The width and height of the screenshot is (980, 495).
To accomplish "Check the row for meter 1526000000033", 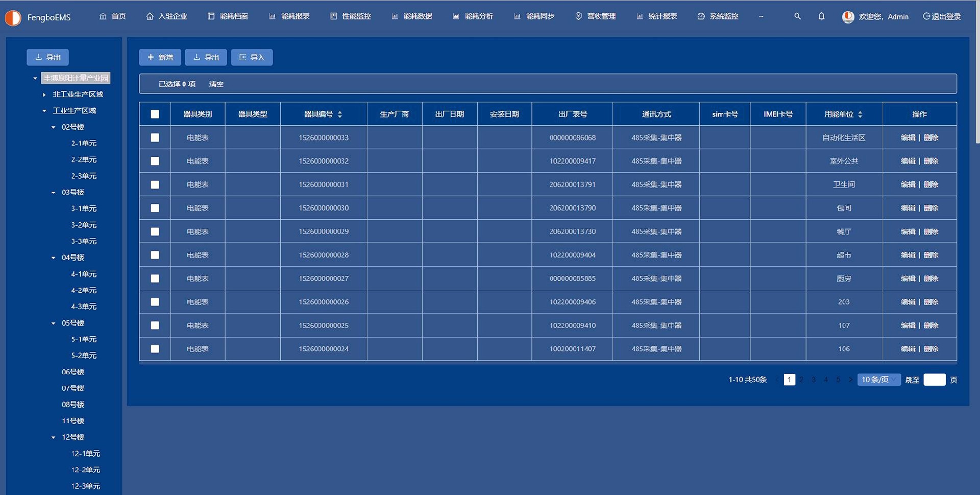I will pos(155,138).
